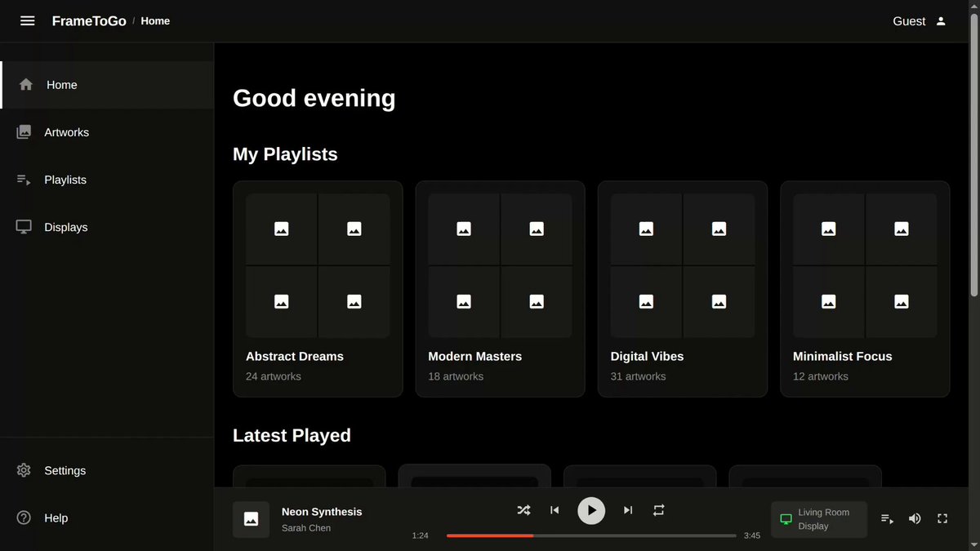The height and width of the screenshot is (551, 980).
Task: Click the Modern Masters title
Action: [x=475, y=357]
